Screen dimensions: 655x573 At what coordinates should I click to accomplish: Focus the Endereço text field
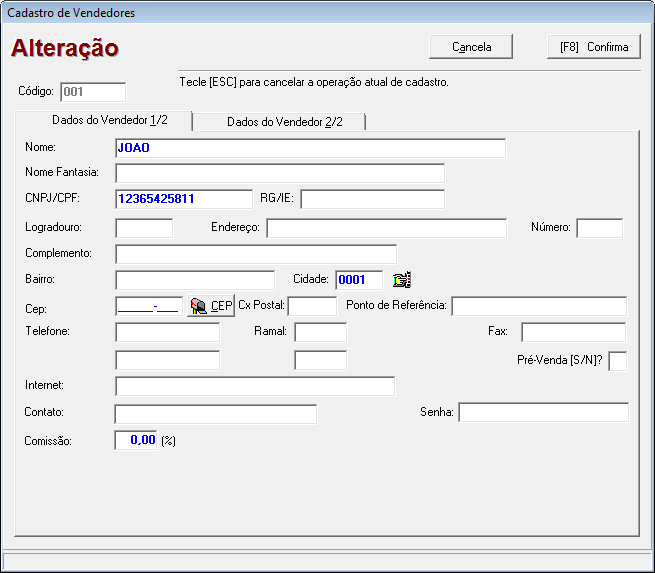(x=386, y=228)
